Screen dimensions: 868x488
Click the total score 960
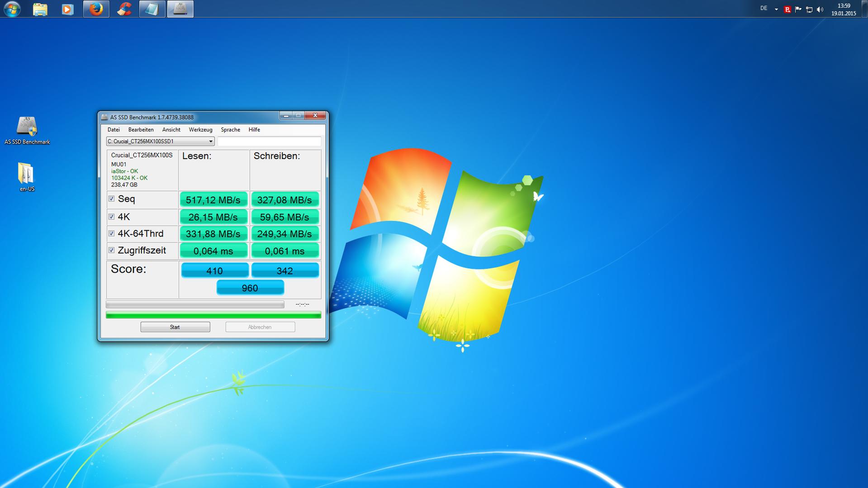250,288
